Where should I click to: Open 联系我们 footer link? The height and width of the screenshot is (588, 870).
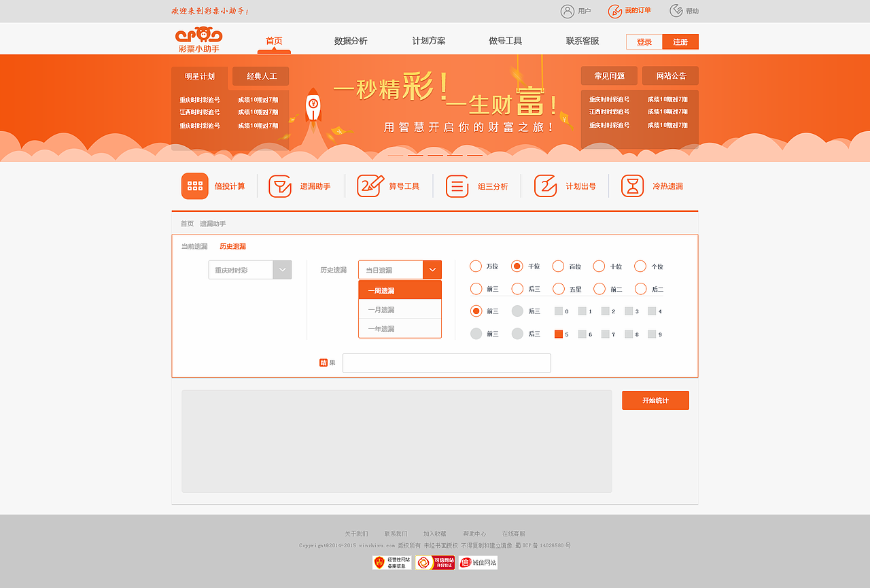coord(396,534)
